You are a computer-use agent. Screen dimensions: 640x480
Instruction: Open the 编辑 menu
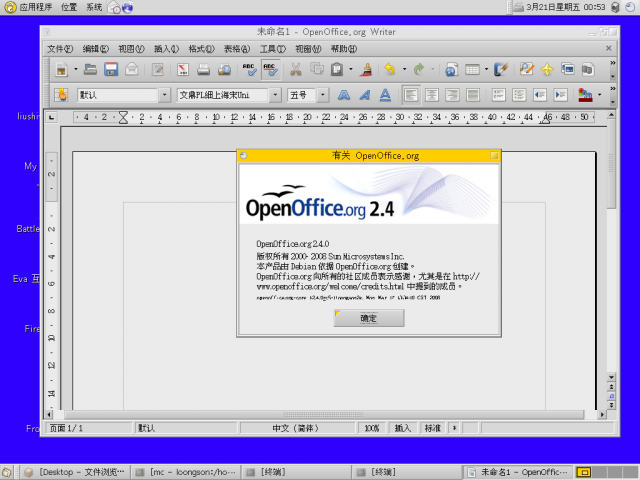coord(96,49)
